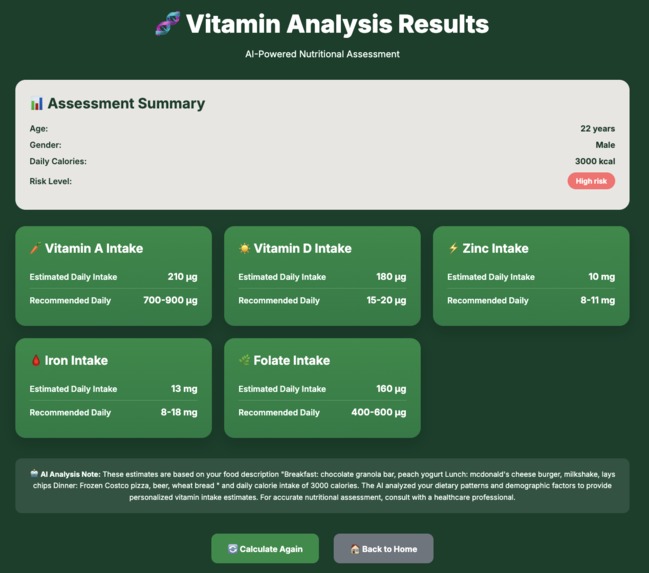Click the Zinc Intake card title
The width and height of the screenshot is (649, 573).
tap(495, 248)
